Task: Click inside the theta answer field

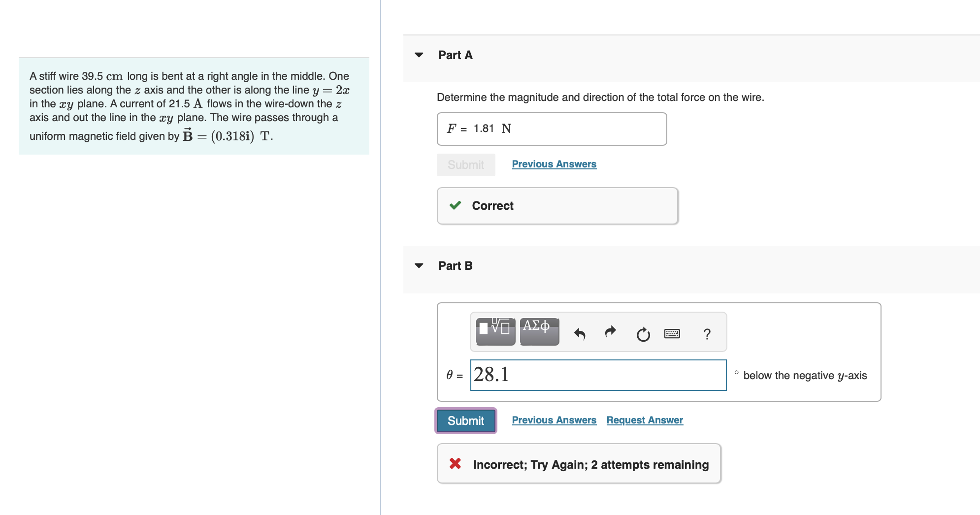Action: (x=598, y=375)
